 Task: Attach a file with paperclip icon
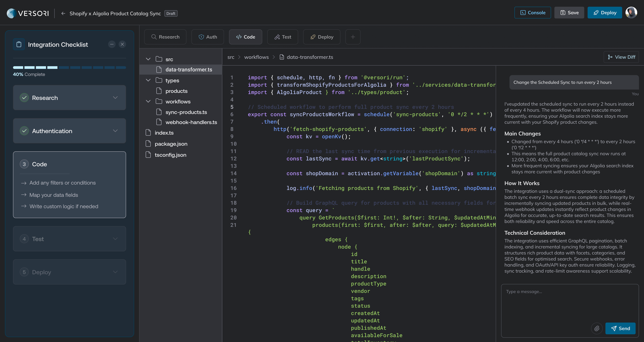pyautogui.click(x=597, y=328)
